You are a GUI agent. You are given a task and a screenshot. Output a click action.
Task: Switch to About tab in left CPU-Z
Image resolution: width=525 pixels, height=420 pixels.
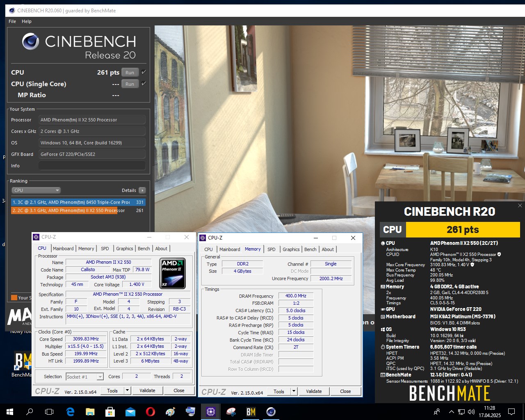point(161,249)
